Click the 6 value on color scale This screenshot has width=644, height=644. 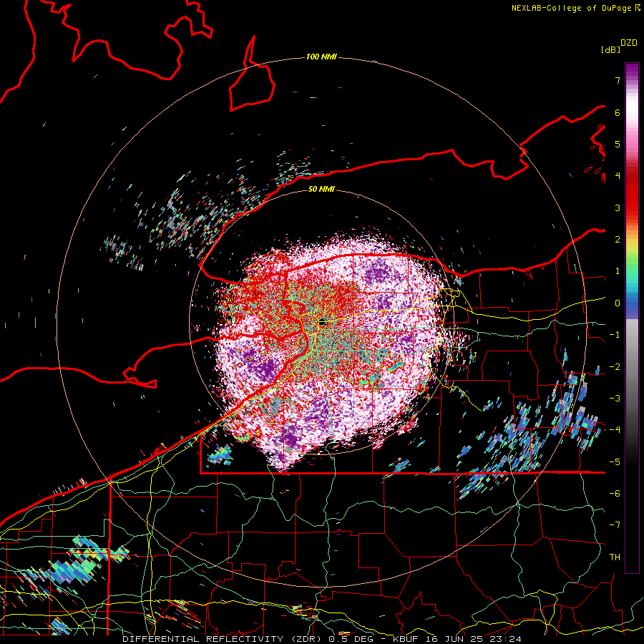pos(618,112)
